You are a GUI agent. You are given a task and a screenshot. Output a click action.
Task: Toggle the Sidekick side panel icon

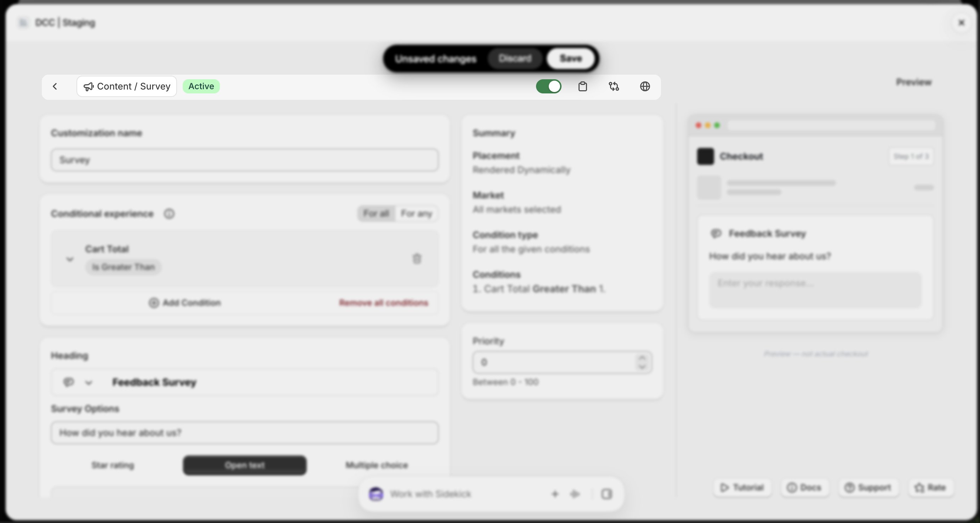(x=606, y=494)
